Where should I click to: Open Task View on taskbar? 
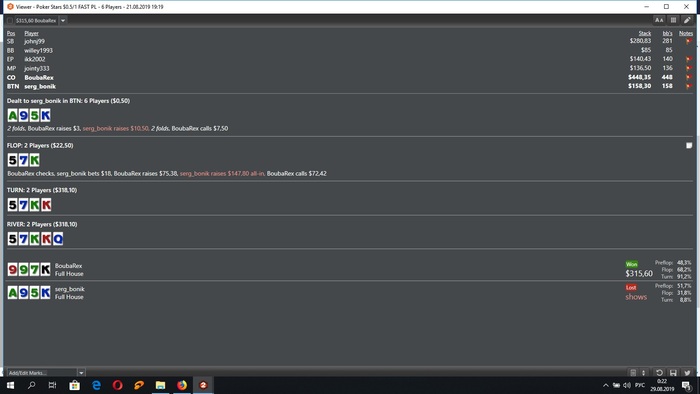coord(52,385)
